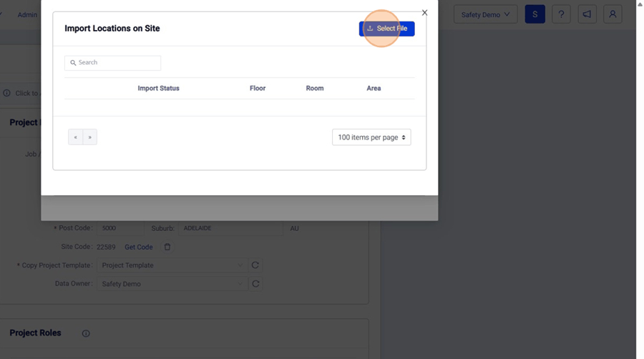644x359 pixels.
Task: Sort by Import Status column header
Action: [x=158, y=89]
